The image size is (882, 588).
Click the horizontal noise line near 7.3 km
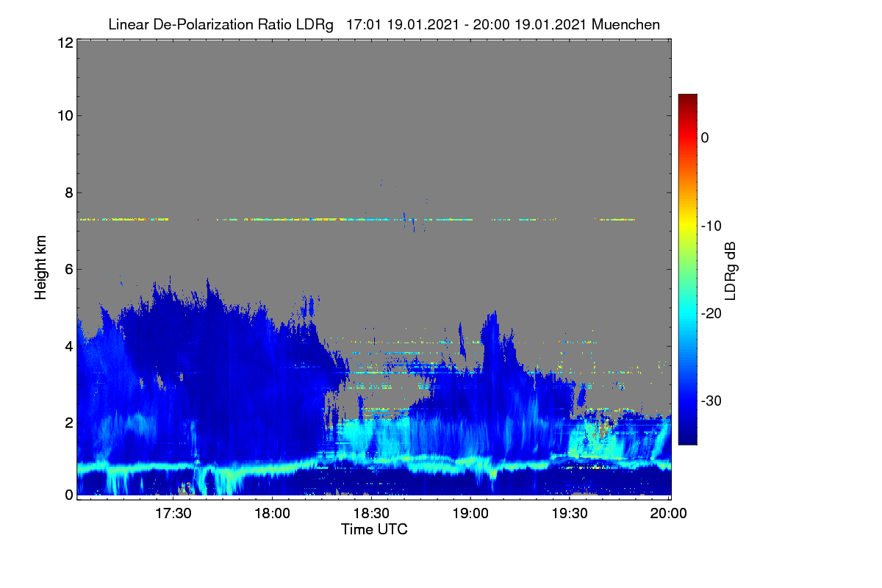(357, 219)
